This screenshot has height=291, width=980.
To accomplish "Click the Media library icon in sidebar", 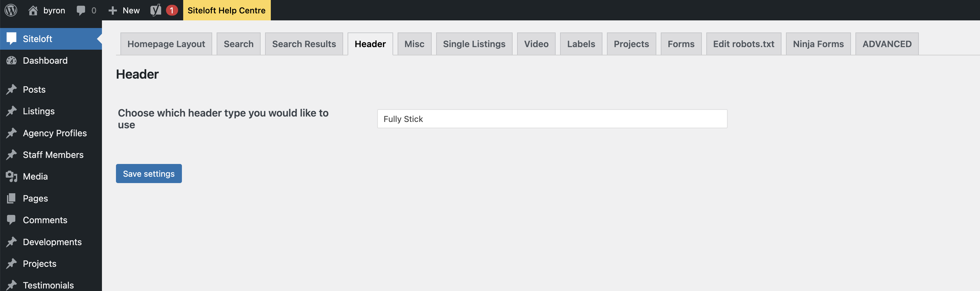I will pyautogui.click(x=12, y=176).
